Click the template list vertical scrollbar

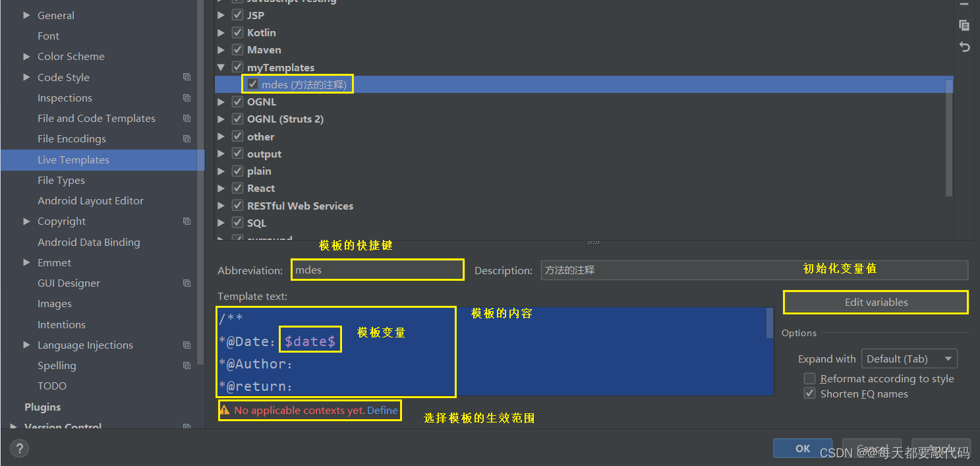click(949, 138)
